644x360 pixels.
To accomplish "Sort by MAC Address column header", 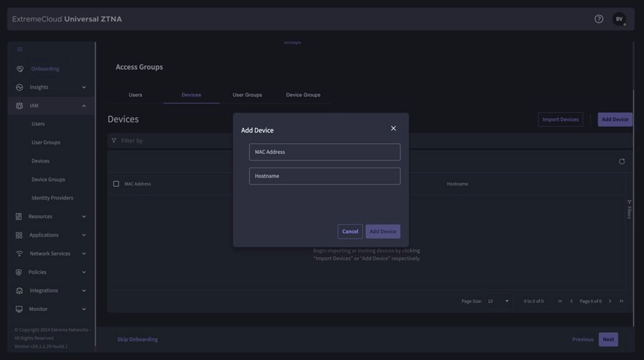I will tap(138, 184).
